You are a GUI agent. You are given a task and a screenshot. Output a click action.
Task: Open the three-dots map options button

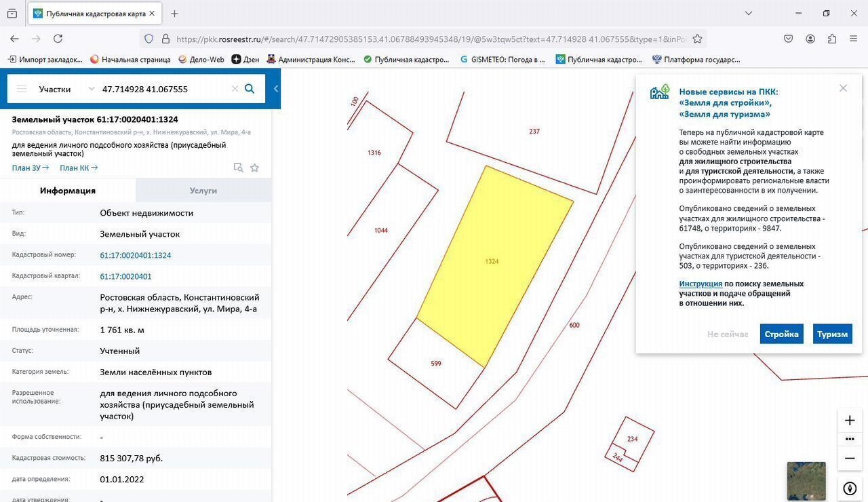(x=850, y=439)
